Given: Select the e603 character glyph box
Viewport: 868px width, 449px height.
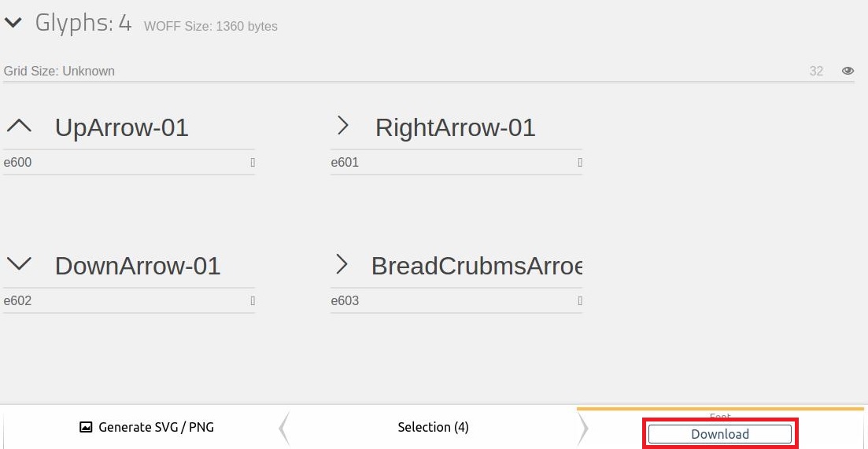Looking at the screenshot, I should [x=580, y=301].
